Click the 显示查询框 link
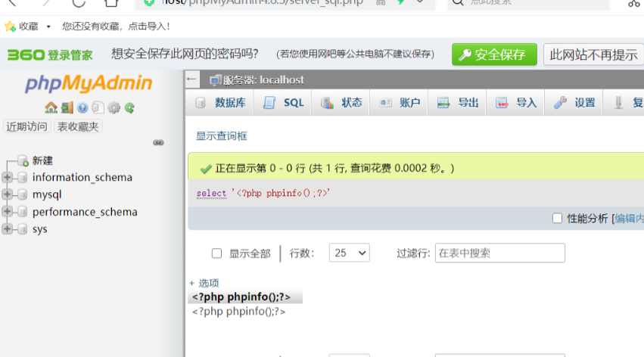644x357 pixels. 222,136
